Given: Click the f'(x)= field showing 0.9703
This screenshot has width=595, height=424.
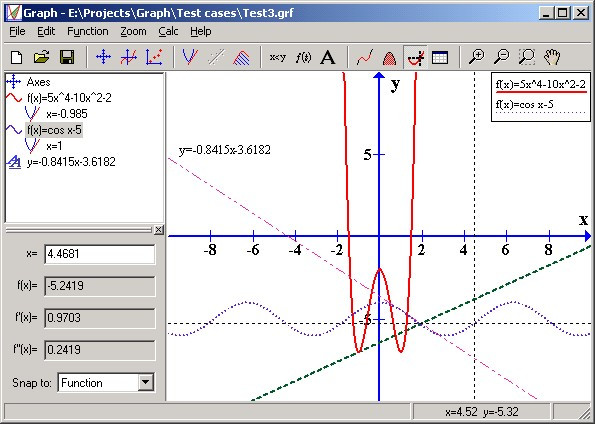Looking at the screenshot, I should 100,318.
